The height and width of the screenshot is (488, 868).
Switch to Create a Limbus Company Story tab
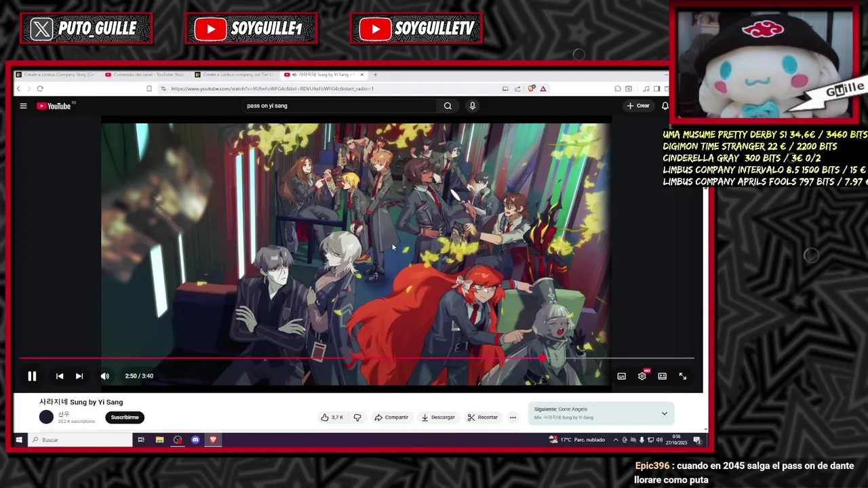(x=56, y=75)
